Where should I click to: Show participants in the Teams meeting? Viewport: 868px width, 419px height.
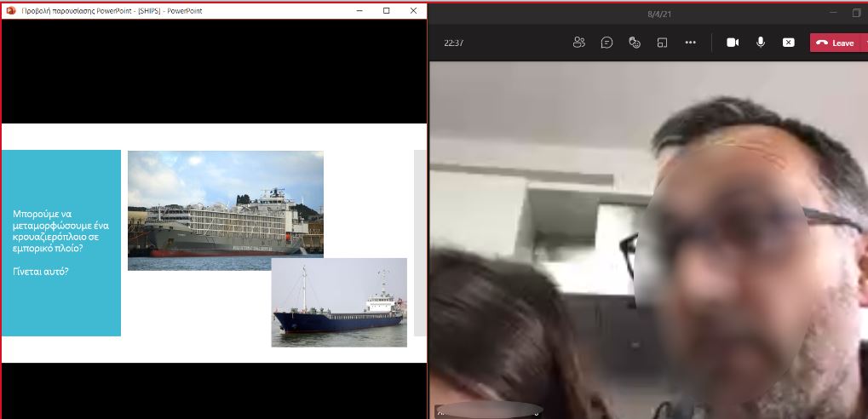pos(579,43)
